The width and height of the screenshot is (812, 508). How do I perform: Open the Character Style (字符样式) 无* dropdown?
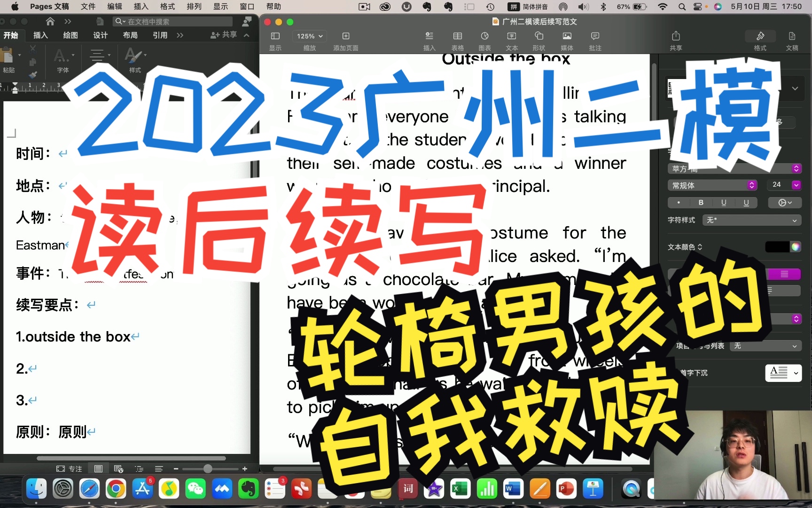click(x=751, y=220)
